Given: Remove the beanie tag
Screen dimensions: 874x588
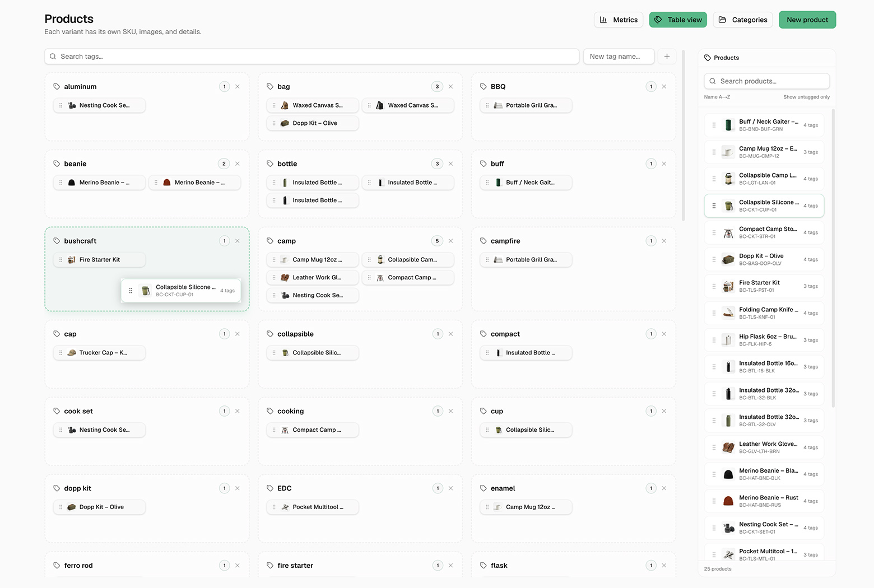Looking at the screenshot, I should [x=238, y=164].
